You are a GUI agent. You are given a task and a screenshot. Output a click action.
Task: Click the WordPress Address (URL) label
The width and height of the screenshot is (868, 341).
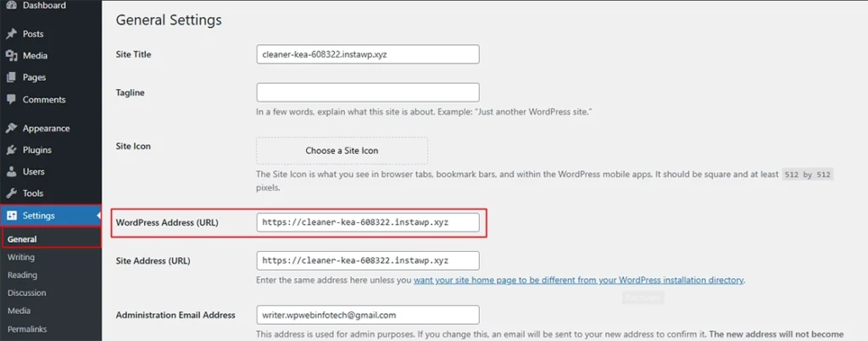click(x=167, y=222)
